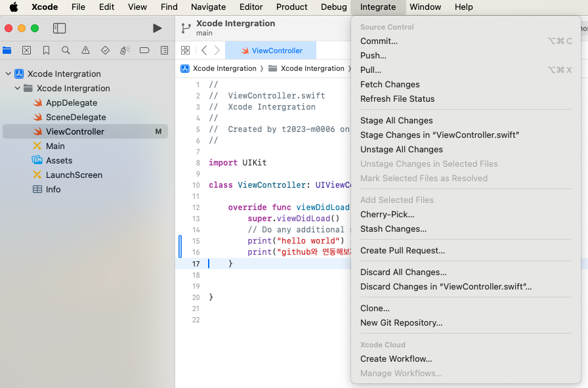The image size is (588, 388).
Task: Open the Find navigator magnifier icon
Action: point(66,51)
